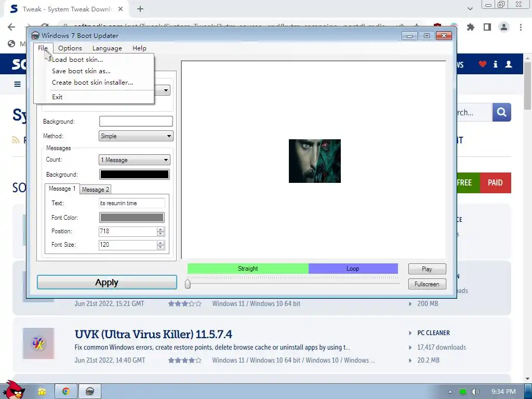Open the tab search chevron in Chrome
This screenshot has width=532, height=399.
[470, 9]
